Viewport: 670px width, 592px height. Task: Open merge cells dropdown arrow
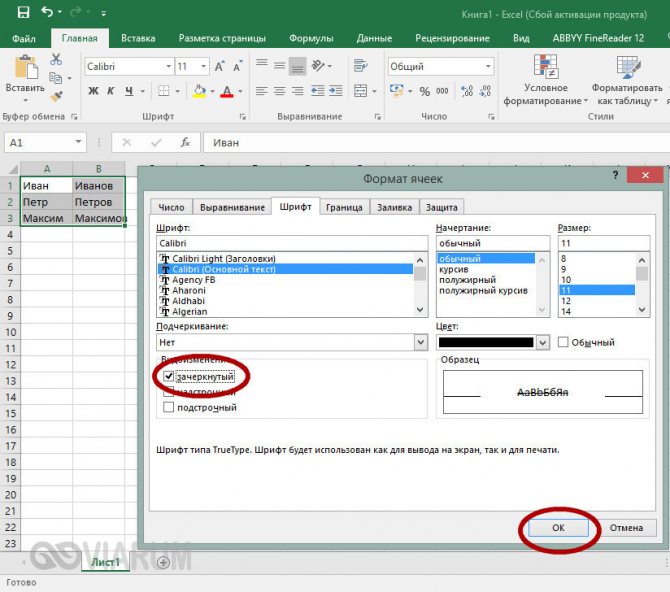point(374,91)
